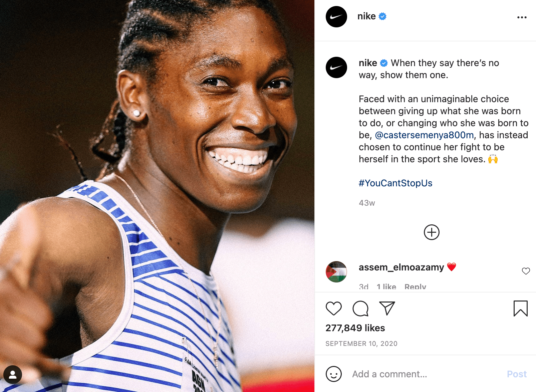
Task: Submit the comment with Post button
Action: (x=517, y=374)
